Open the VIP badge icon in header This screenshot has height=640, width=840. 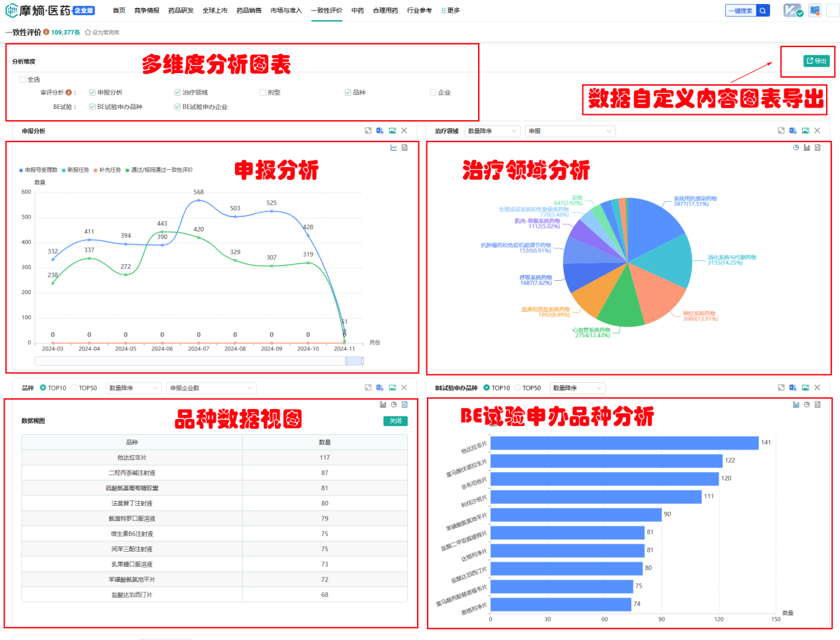(793, 11)
